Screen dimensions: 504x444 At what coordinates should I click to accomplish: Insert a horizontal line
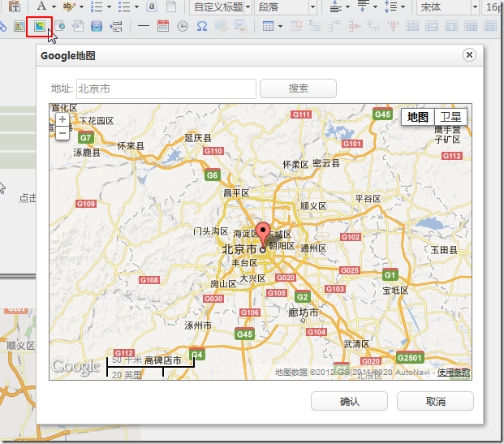pyautogui.click(x=144, y=26)
